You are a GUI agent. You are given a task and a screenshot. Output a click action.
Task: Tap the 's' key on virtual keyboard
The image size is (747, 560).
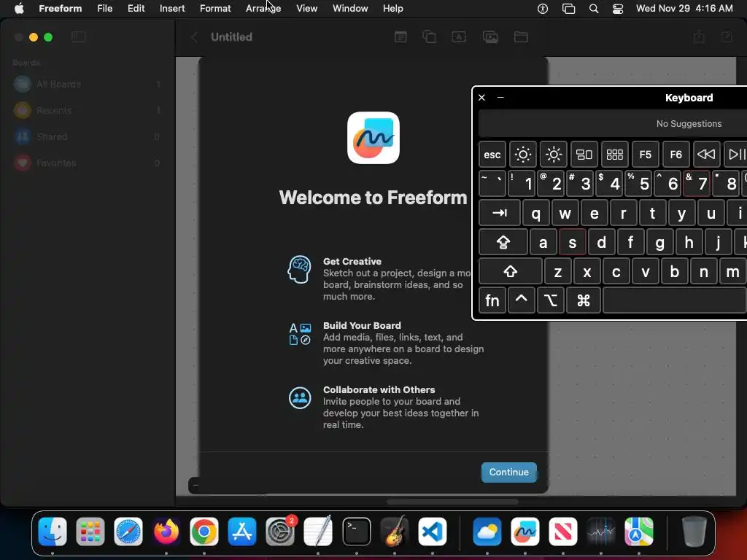pos(572,242)
